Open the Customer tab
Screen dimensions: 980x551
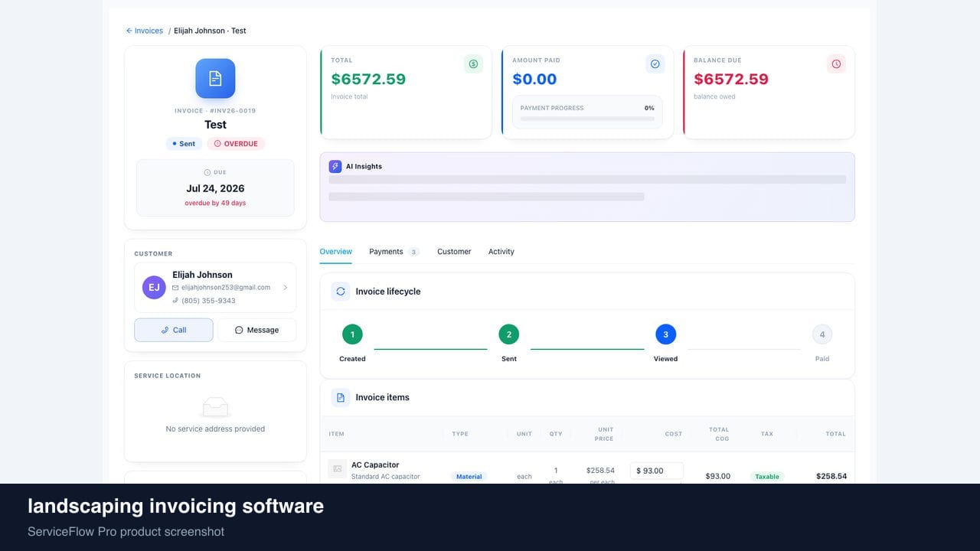coord(454,252)
